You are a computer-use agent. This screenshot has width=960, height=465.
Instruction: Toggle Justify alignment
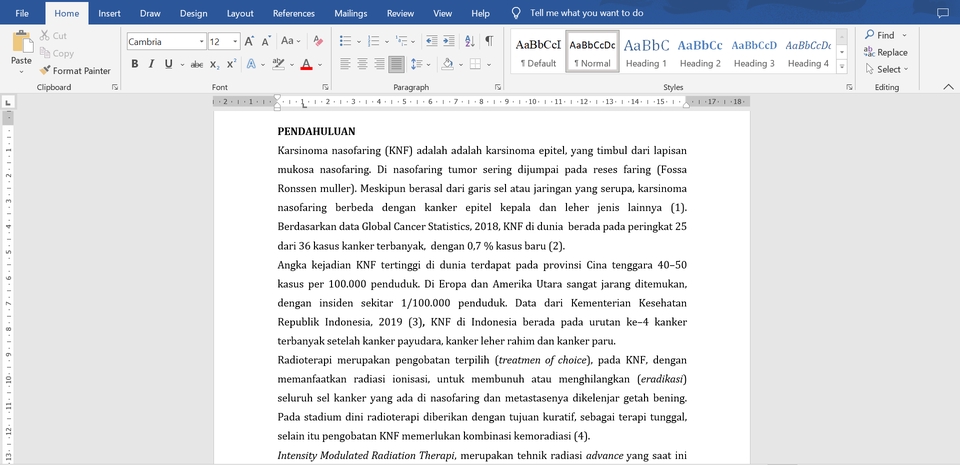pos(396,64)
